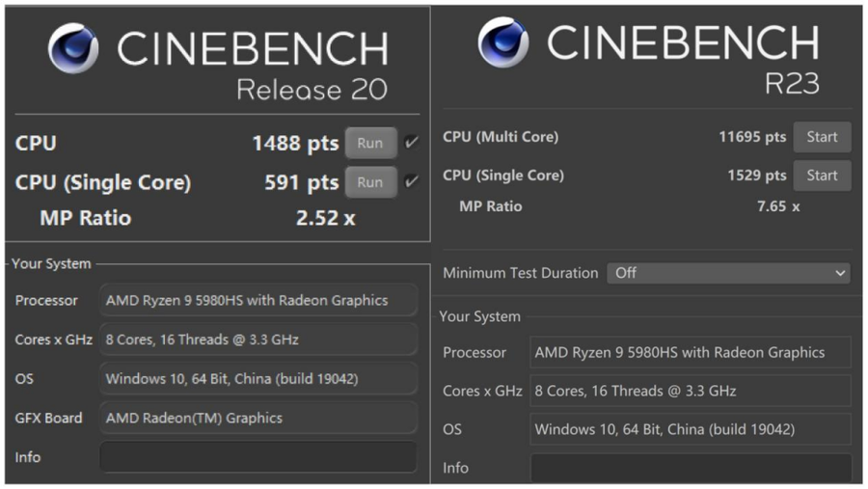
Task: Click the R23 OS field
Action: click(691, 429)
